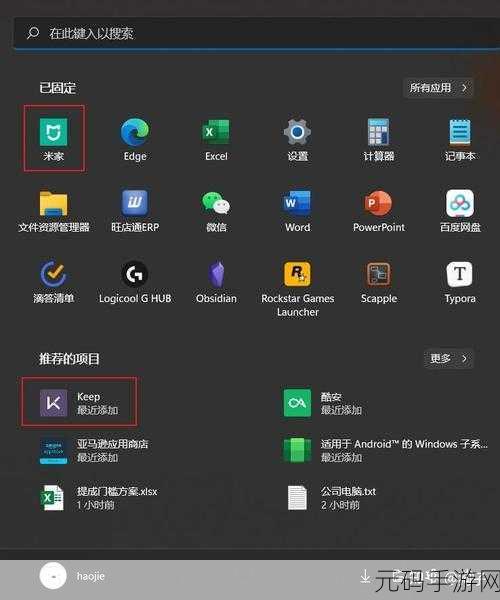
Task: Click 2 小时前 under 公司电脑.txt
Action: tap(340, 505)
